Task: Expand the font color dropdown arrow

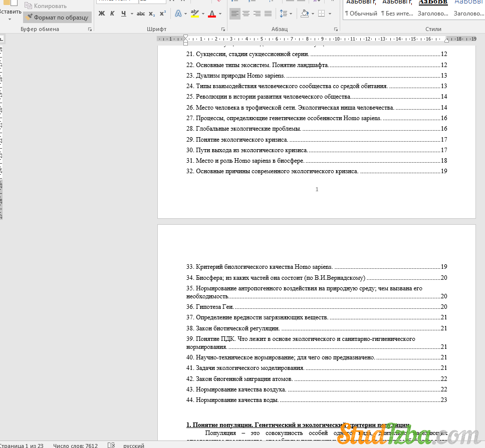Action: (x=220, y=14)
